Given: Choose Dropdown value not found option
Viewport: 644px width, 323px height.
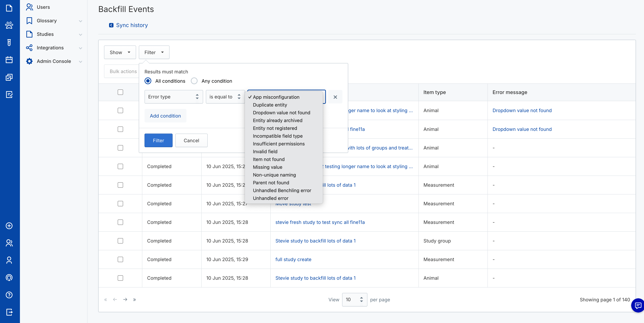Looking at the screenshot, I should tap(284, 113).
